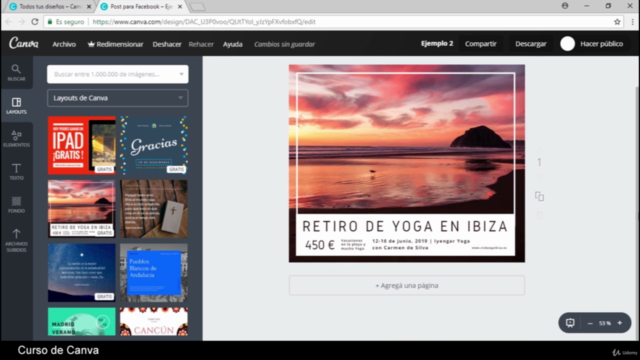Open the Archivos Subidos uploads panel

pos(16,241)
